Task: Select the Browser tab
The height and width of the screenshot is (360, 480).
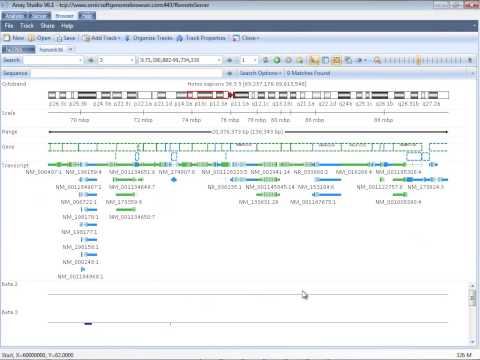Action: [x=64, y=16]
